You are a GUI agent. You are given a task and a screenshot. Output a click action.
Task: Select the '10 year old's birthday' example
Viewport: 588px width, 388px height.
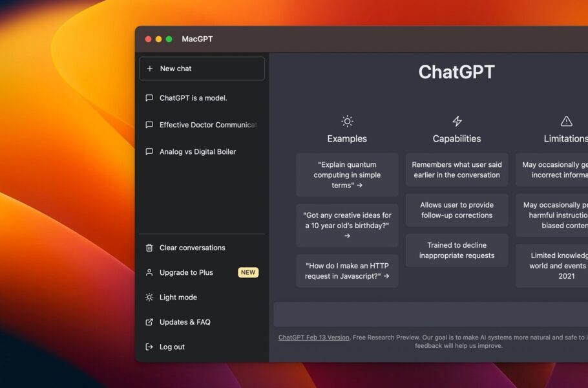347,226
